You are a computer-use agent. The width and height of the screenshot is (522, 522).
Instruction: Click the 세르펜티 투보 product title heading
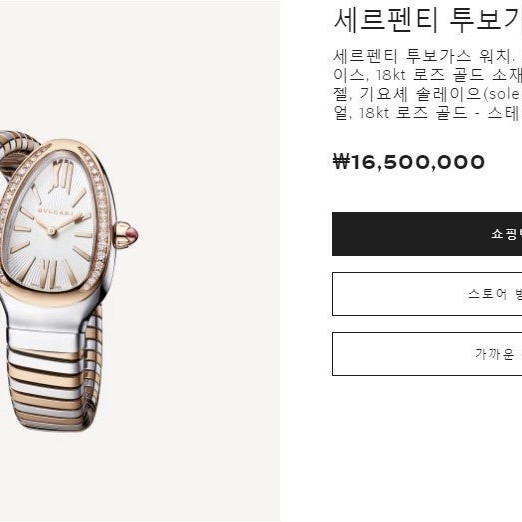(x=428, y=21)
